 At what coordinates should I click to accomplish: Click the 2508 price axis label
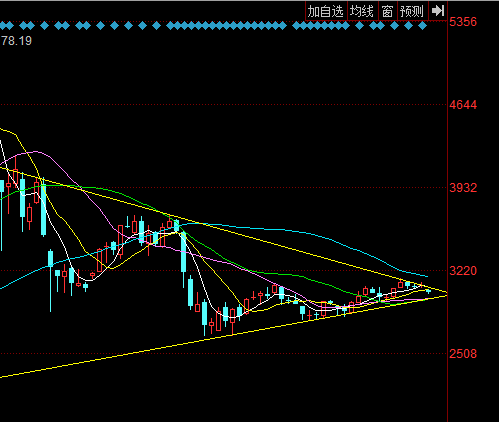point(463,354)
